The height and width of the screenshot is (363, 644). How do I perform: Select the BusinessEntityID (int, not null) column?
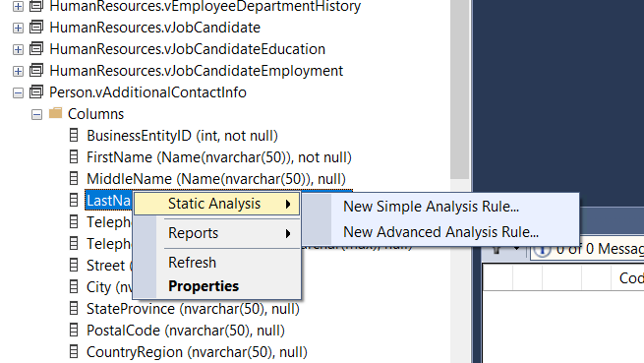click(182, 136)
